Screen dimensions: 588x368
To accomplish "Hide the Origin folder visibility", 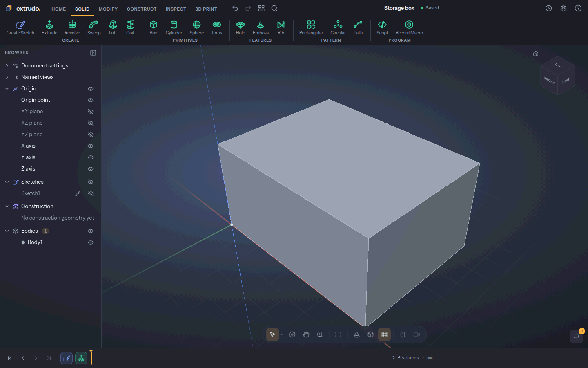I will point(91,89).
